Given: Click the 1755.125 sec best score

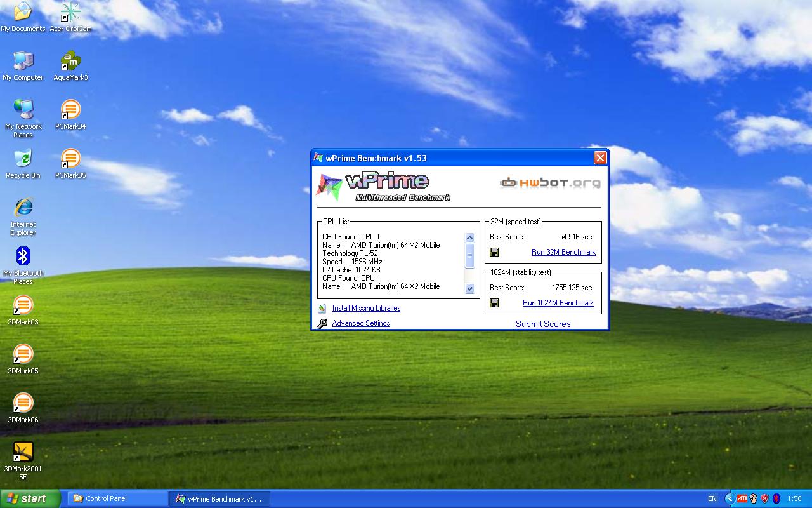Looking at the screenshot, I should (x=572, y=288).
